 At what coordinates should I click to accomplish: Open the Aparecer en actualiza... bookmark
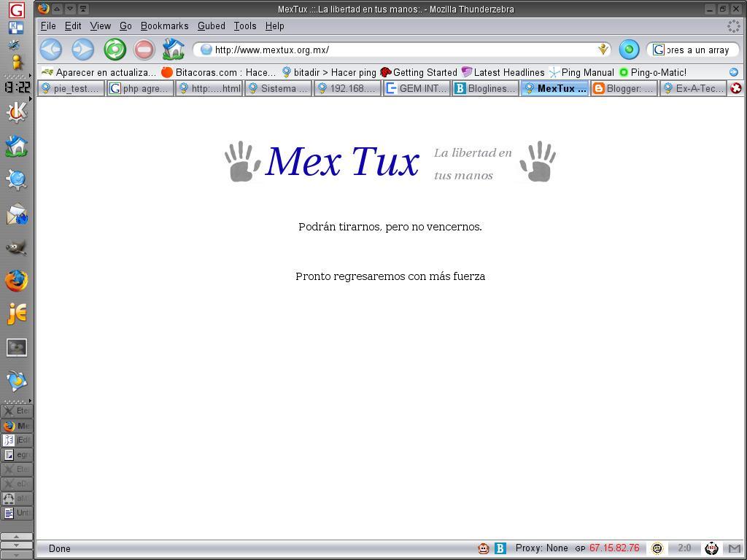[x=98, y=72]
